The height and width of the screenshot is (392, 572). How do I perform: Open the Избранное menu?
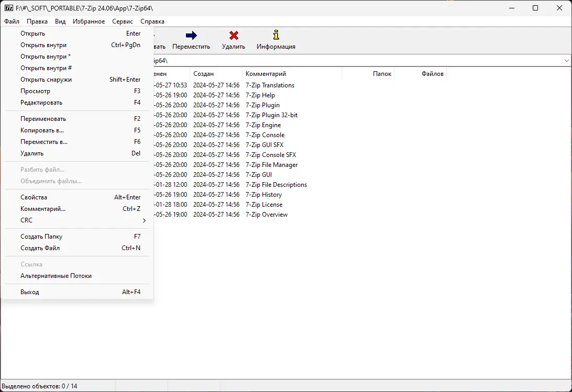point(89,21)
